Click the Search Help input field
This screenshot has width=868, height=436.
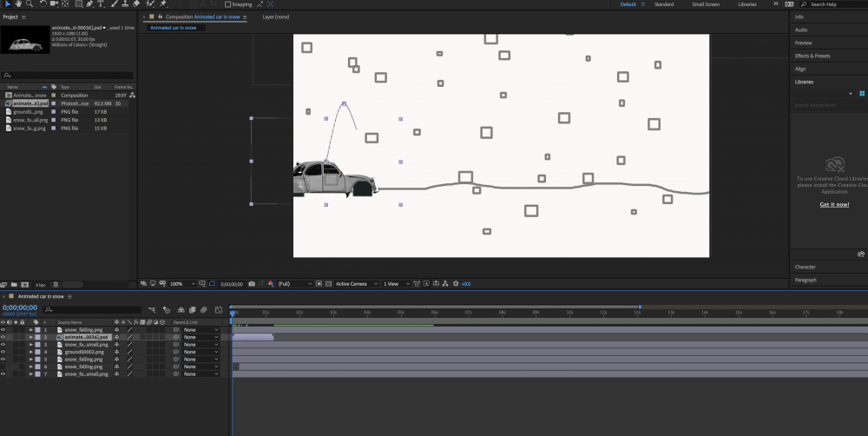coord(832,4)
